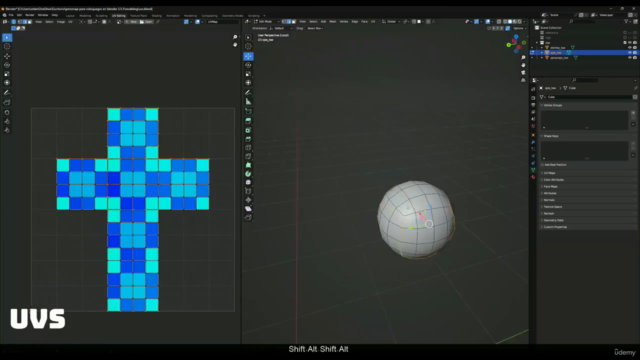Screen dimensions: 640x360
Task: Toggle 3D viewport overlays button
Action: [488, 22]
